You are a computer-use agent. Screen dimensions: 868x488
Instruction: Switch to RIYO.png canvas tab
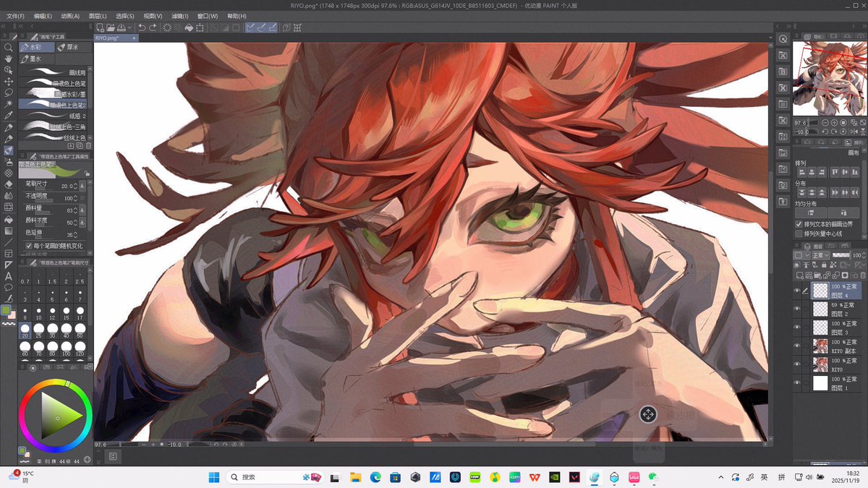pos(116,38)
